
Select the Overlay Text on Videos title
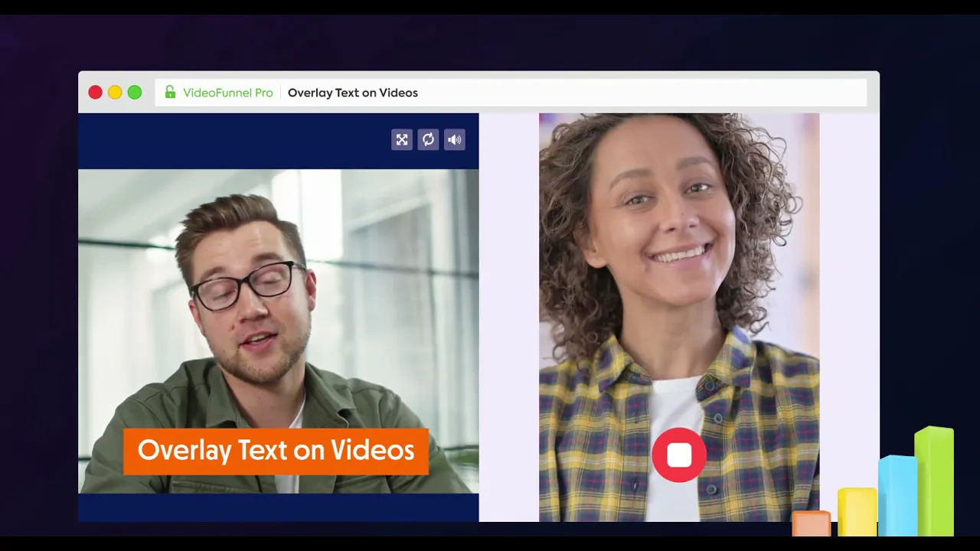[x=353, y=93]
